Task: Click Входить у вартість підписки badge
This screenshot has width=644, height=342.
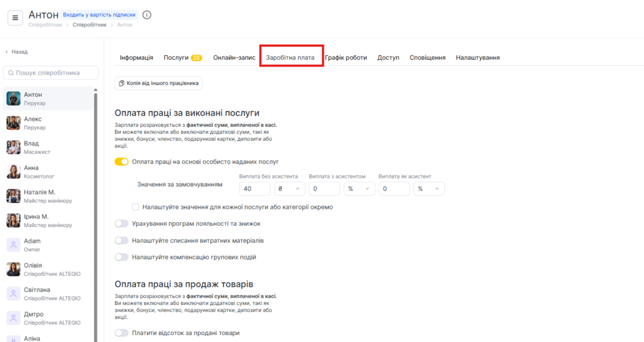Action: (x=99, y=14)
